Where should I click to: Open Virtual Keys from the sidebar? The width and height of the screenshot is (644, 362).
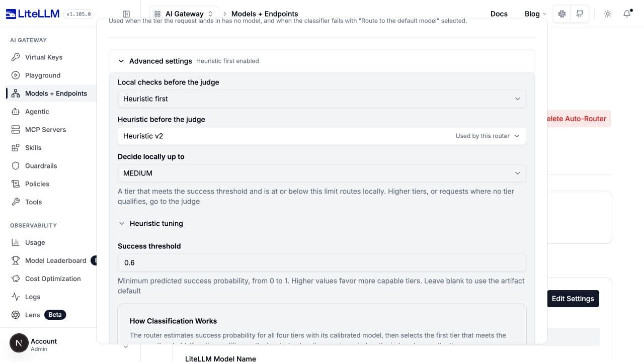[44, 57]
